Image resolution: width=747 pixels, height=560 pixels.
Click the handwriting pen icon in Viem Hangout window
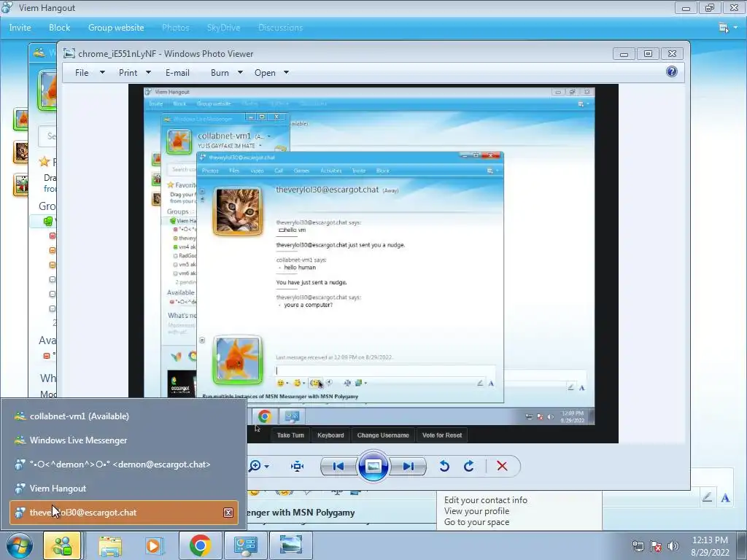tap(708, 497)
